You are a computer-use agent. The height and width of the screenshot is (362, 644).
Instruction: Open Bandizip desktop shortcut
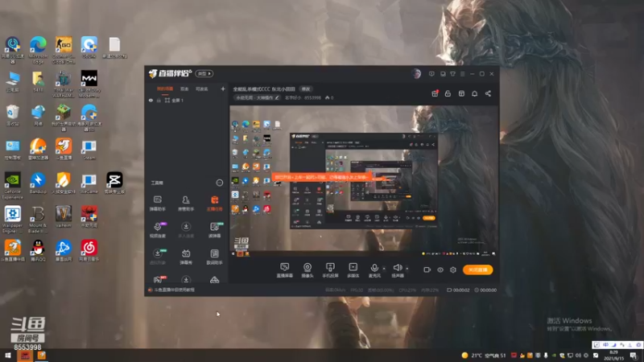(38, 183)
